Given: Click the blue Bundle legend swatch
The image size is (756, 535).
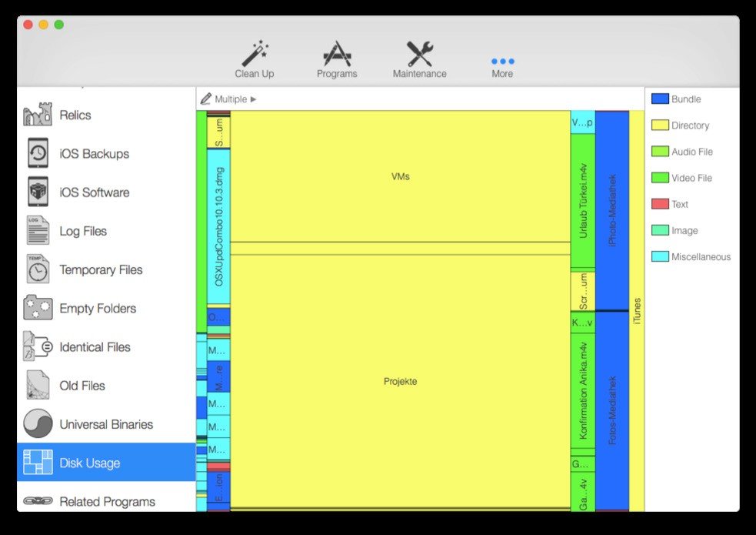Looking at the screenshot, I should pyautogui.click(x=660, y=99).
